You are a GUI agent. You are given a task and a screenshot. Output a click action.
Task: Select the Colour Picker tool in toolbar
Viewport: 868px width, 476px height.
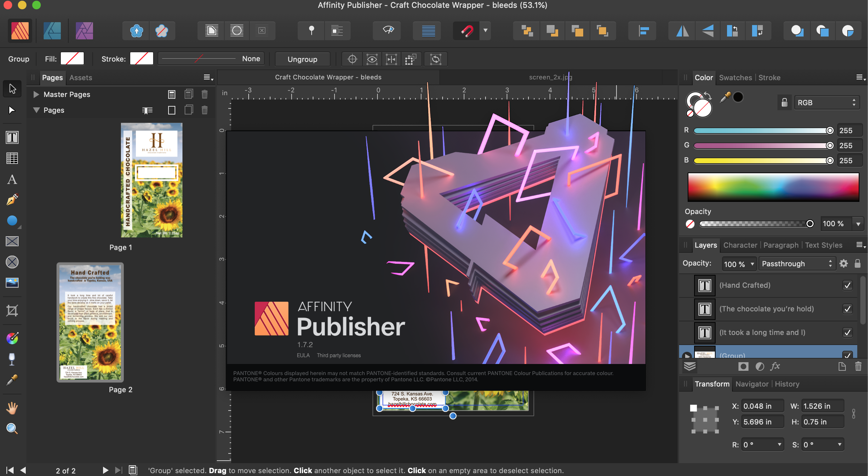pos(12,380)
